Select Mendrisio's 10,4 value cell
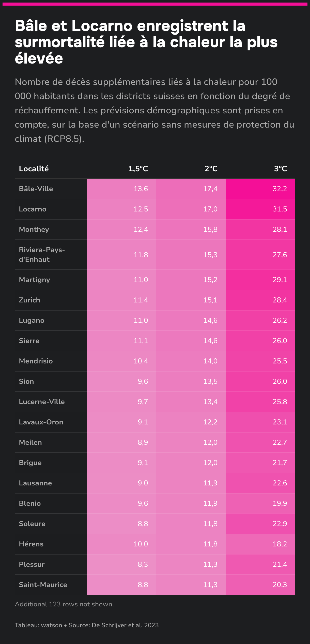310x644 pixels. click(141, 361)
